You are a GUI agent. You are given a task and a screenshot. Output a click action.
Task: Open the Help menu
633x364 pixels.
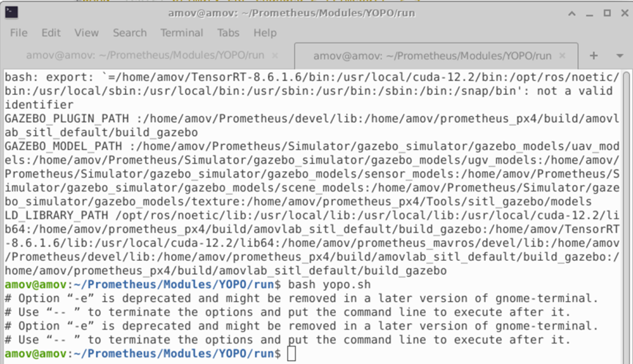(265, 33)
